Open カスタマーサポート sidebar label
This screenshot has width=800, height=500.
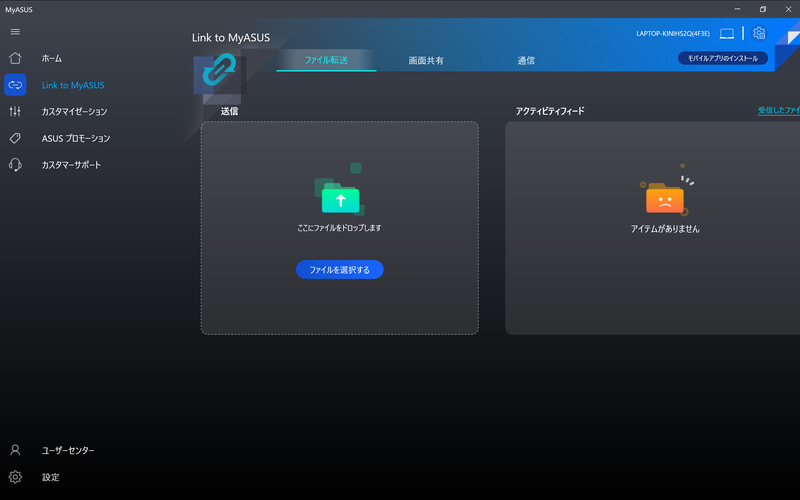(x=71, y=165)
